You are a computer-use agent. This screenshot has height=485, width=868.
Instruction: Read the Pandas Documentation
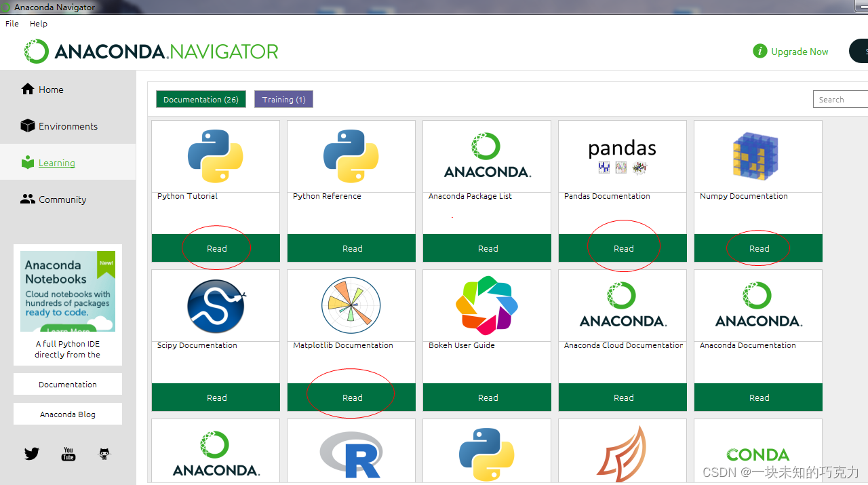click(623, 248)
